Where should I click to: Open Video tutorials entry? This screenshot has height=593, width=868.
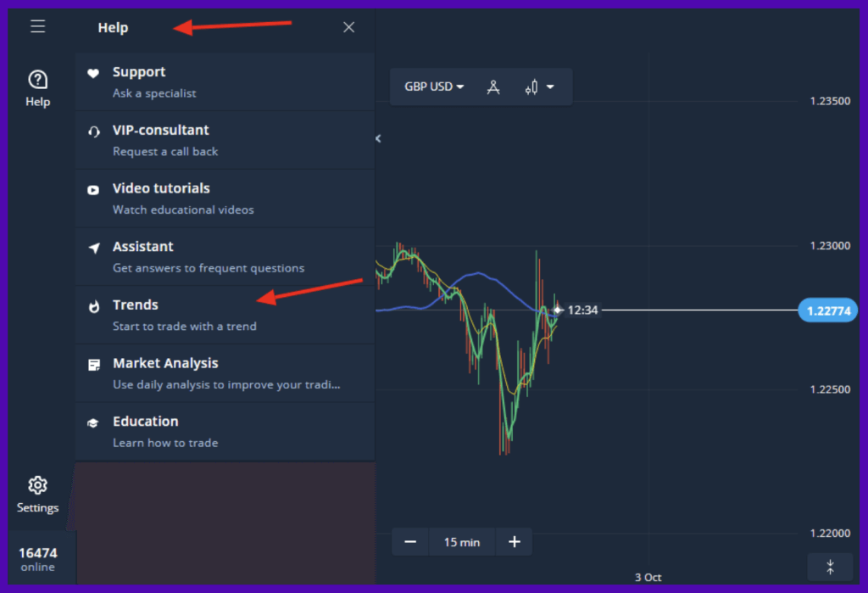[x=225, y=199]
